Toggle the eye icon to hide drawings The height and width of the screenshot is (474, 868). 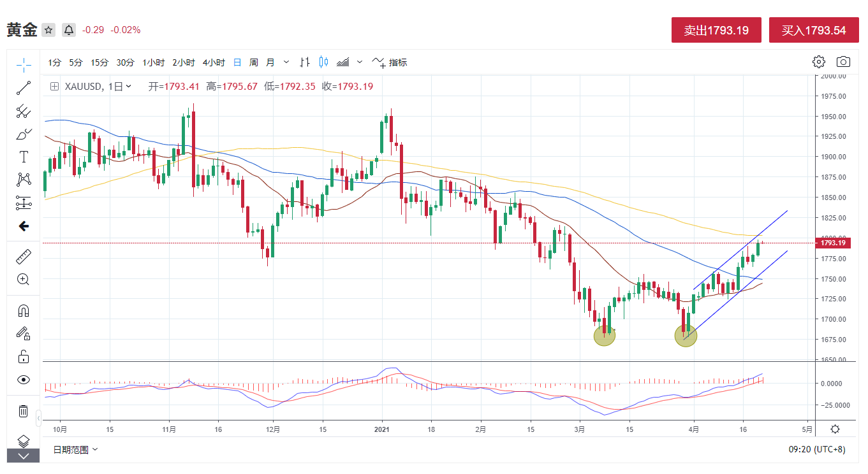[x=24, y=380]
